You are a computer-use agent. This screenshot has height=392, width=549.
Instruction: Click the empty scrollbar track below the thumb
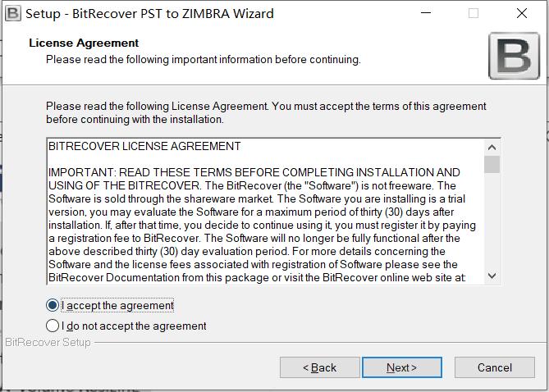[492, 221]
